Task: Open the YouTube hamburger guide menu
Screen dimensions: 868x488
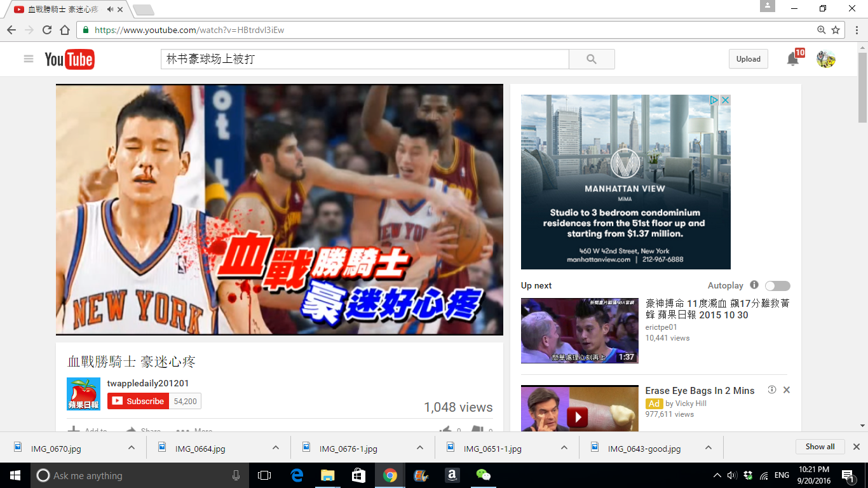Action: point(28,59)
